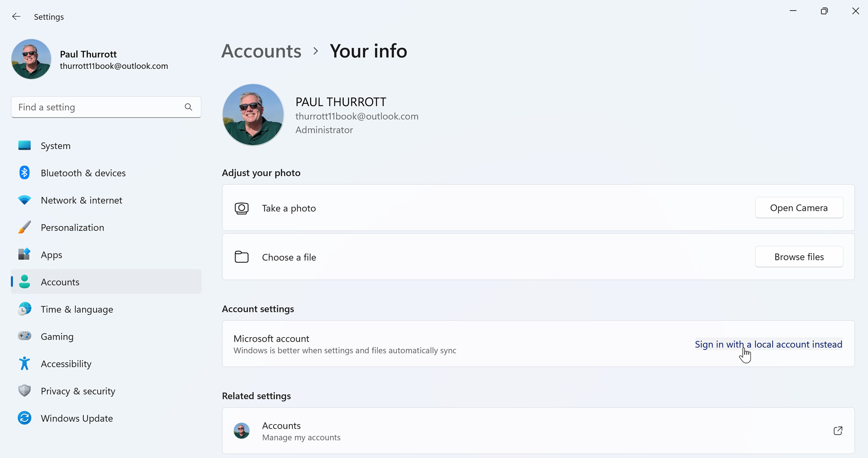Focus the Find a setting search box
Screen dimensions: 868x458
(x=97, y=107)
